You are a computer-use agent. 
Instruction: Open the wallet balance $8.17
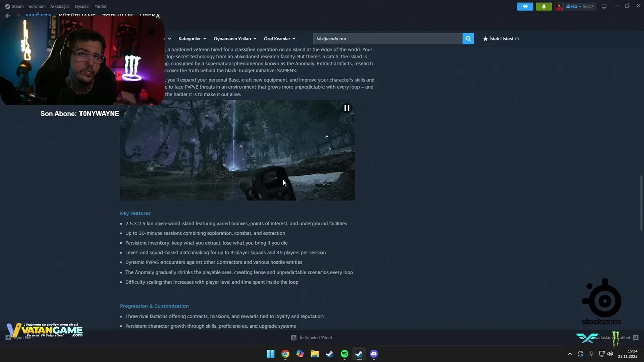[588, 6]
